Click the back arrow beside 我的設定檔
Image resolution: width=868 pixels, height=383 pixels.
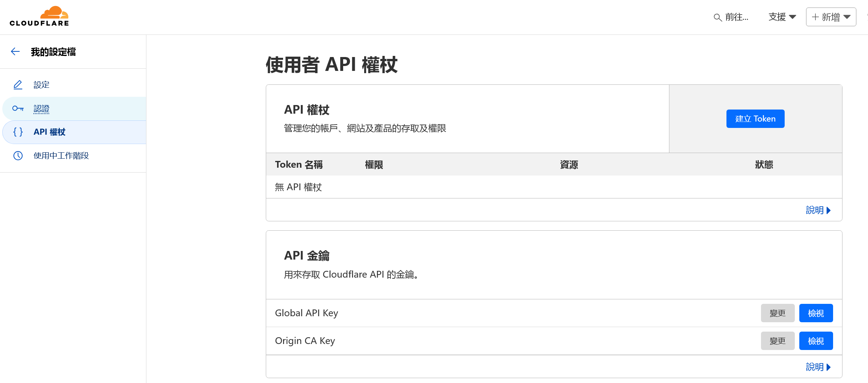click(x=15, y=52)
